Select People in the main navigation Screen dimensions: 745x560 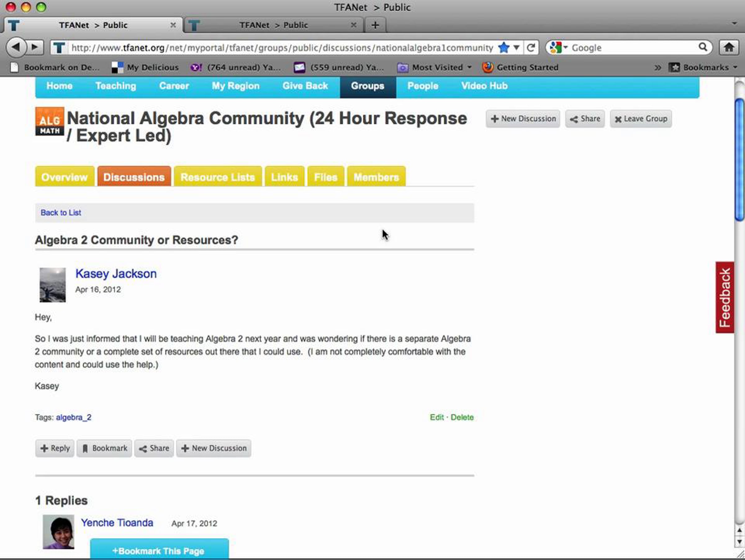(422, 86)
